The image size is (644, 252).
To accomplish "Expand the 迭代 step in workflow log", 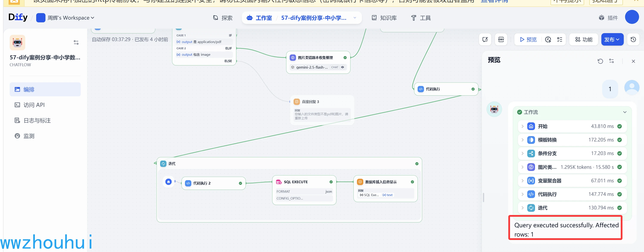I will 523,208.
